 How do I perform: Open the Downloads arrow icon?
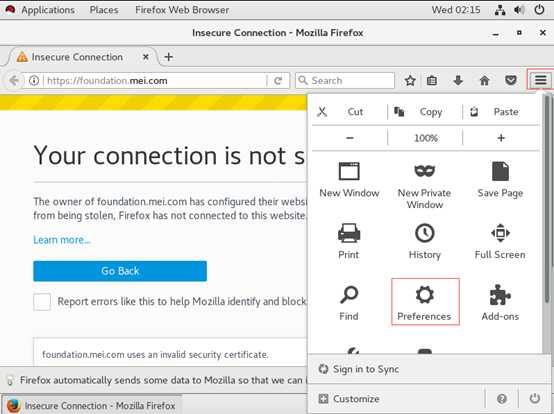(458, 81)
